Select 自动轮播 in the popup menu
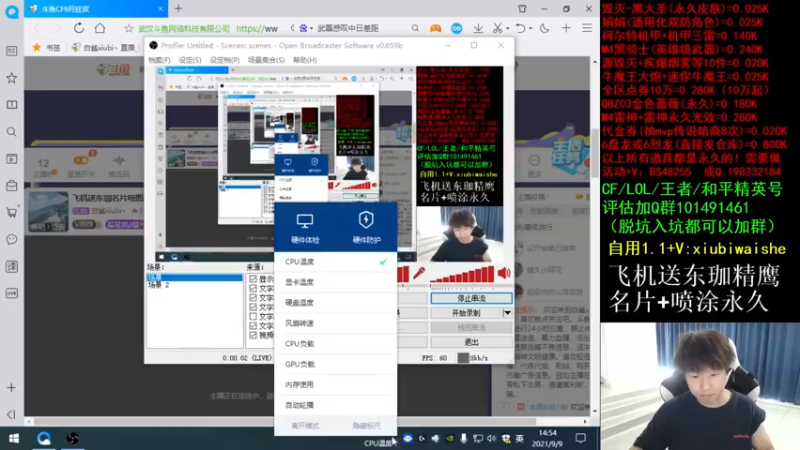 [335, 405]
